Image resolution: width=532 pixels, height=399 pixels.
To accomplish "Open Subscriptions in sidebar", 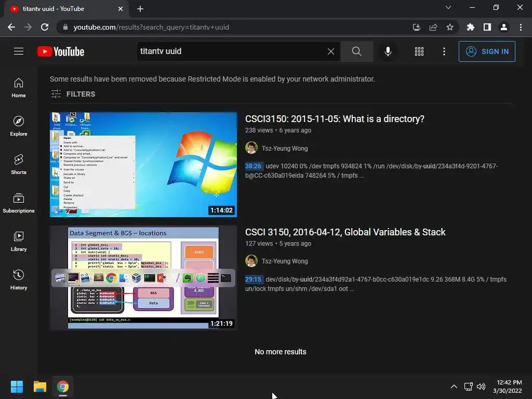I will [x=19, y=203].
